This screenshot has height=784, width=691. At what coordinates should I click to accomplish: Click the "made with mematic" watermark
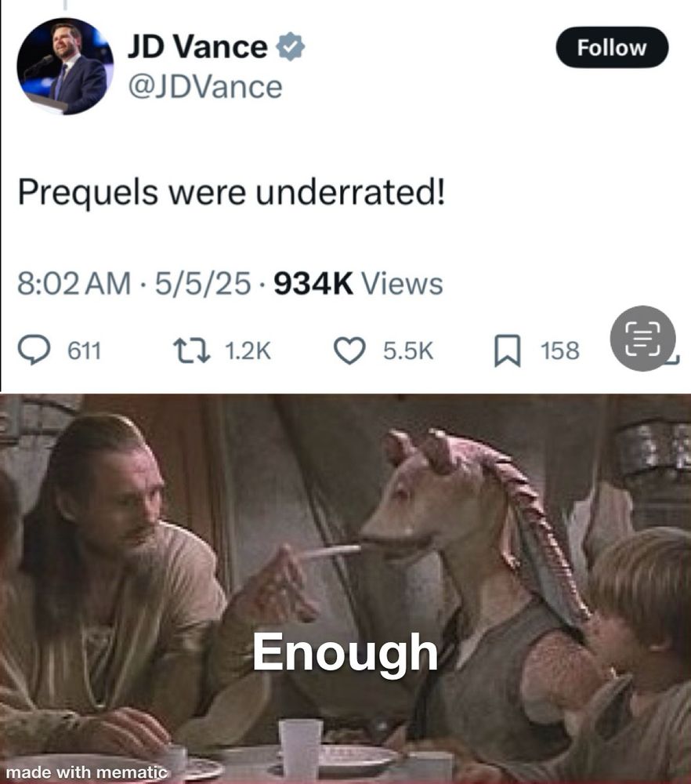click(86, 772)
